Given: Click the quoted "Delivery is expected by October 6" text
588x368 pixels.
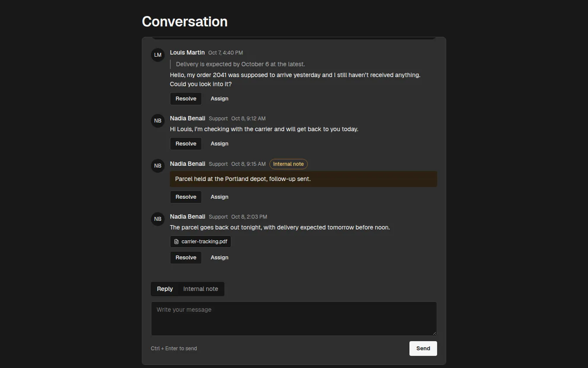Looking at the screenshot, I should 240,64.
